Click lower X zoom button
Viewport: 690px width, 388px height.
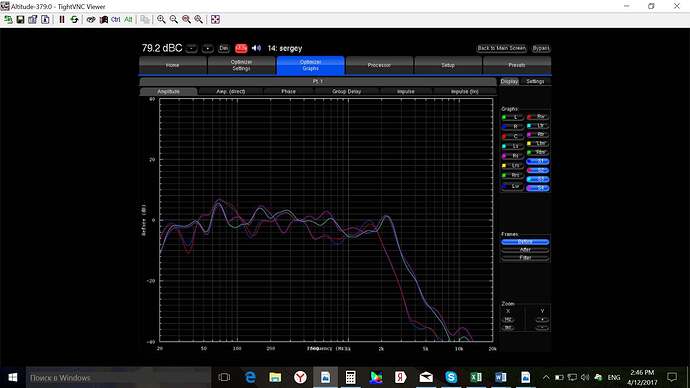coord(508,328)
